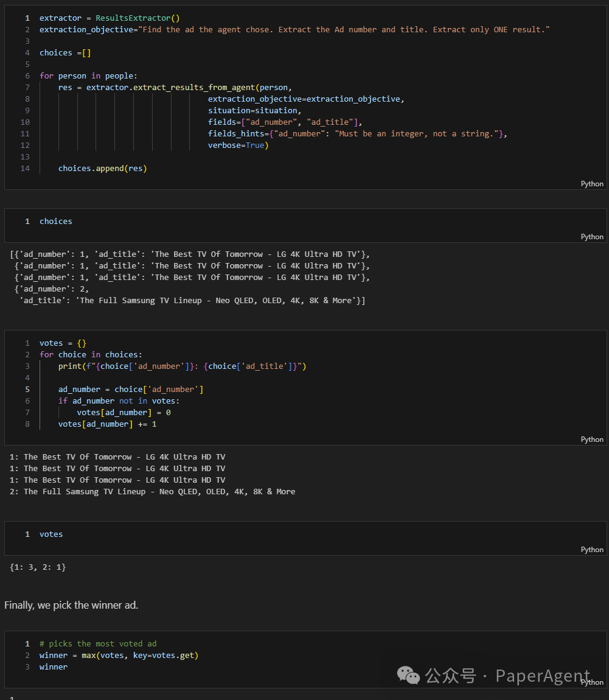Screen dimensions: 609x700
Task: Click the line 'votes[ad_number] += 1'
Action: (x=107, y=424)
